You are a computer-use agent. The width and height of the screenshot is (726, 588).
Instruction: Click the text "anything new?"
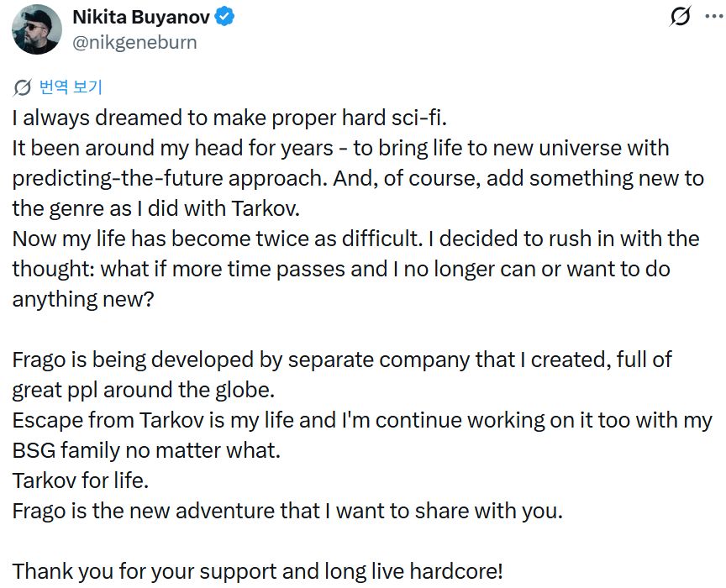tap(83, 298)
